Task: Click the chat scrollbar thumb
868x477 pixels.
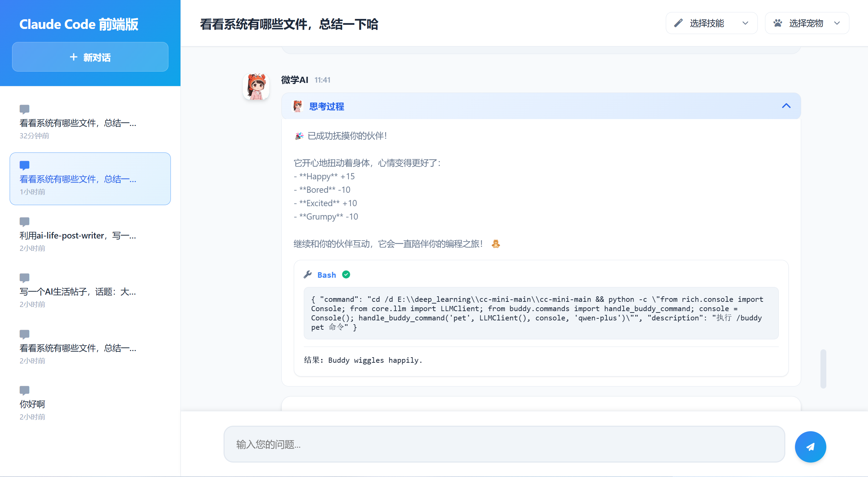Action: pos(823,369)
